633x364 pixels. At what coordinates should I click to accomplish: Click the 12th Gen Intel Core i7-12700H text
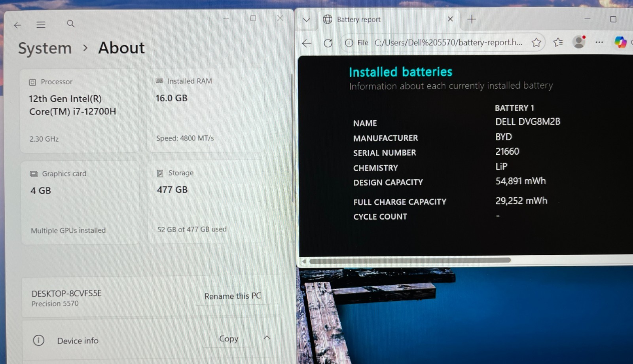[72, 105]
